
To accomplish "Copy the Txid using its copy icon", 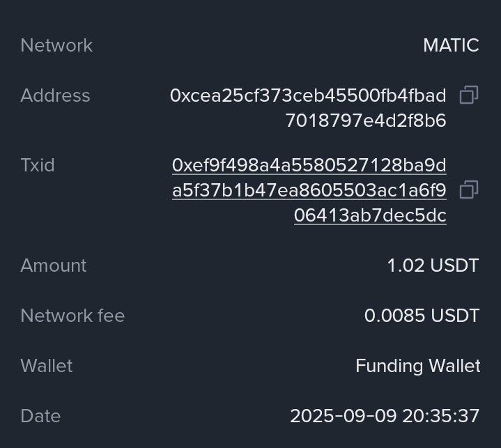I will 469,190.
